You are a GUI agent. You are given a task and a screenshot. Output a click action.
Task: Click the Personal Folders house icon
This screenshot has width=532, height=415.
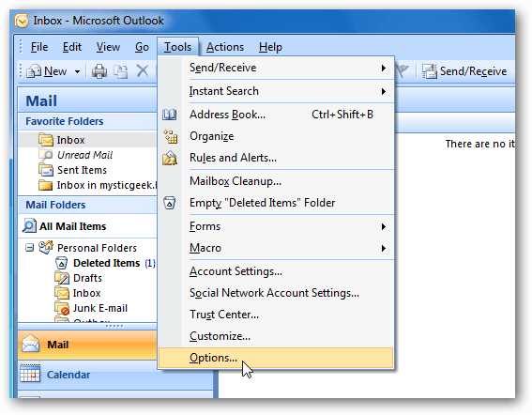pos(46,247)
